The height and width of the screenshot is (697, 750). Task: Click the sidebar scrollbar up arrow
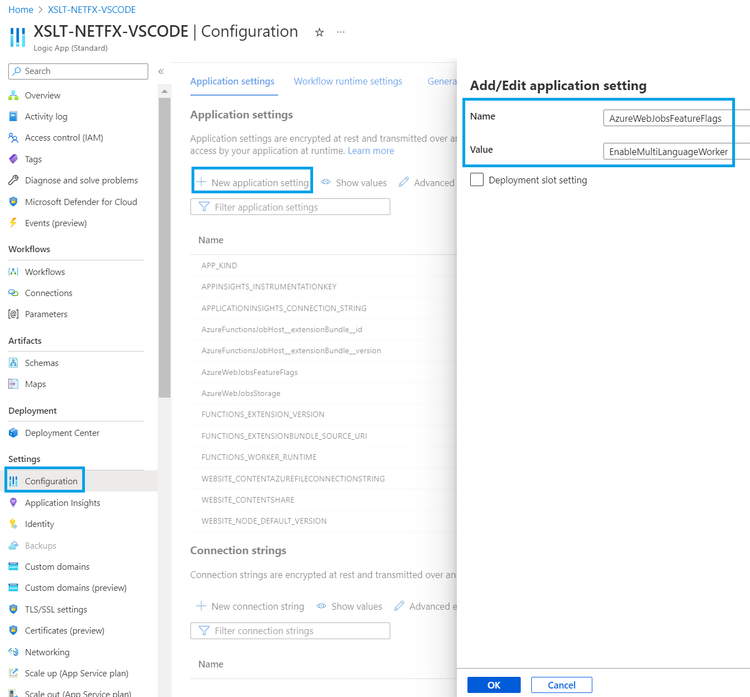point(165,91)
